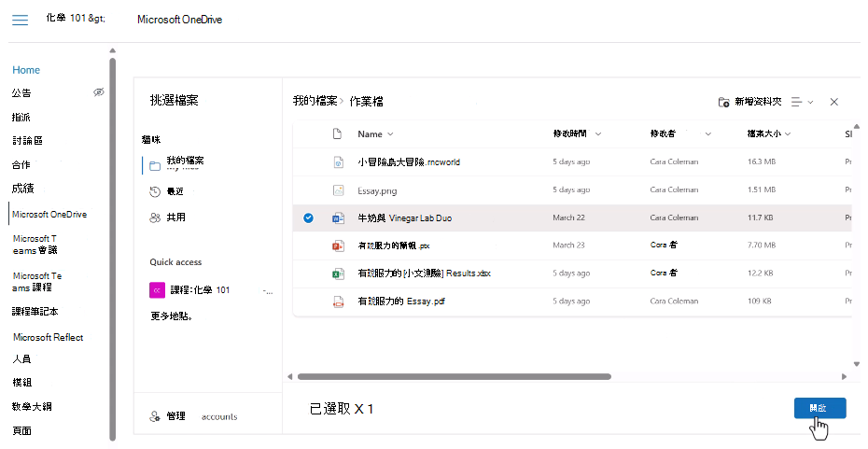The width and height of the screenshot is (868, 449).
Task: Click the 我的檔案 folder icon
Action: click(x=155, y=165)
